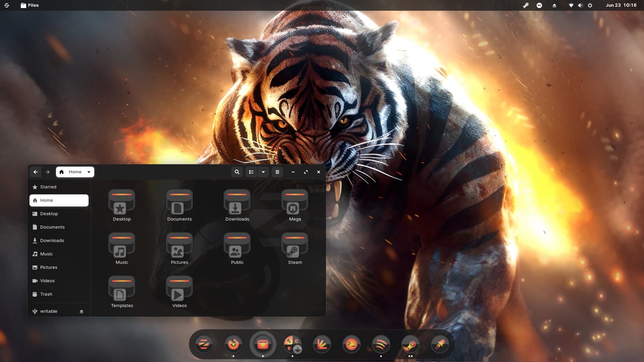Click the Steam tray icon in top bar
This screenshot has height=362, width=644.
point(526,5)
